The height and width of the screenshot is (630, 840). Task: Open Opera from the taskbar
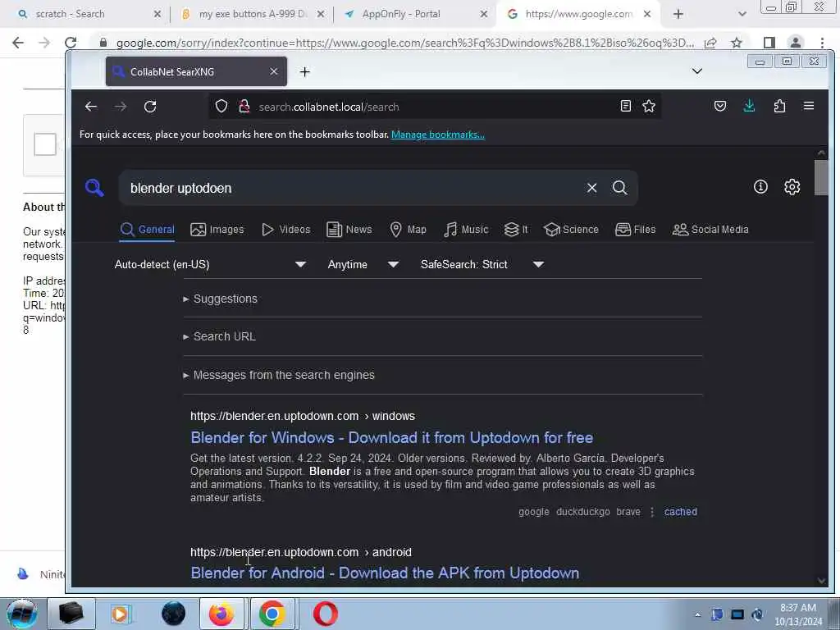[x=325, y=614]
